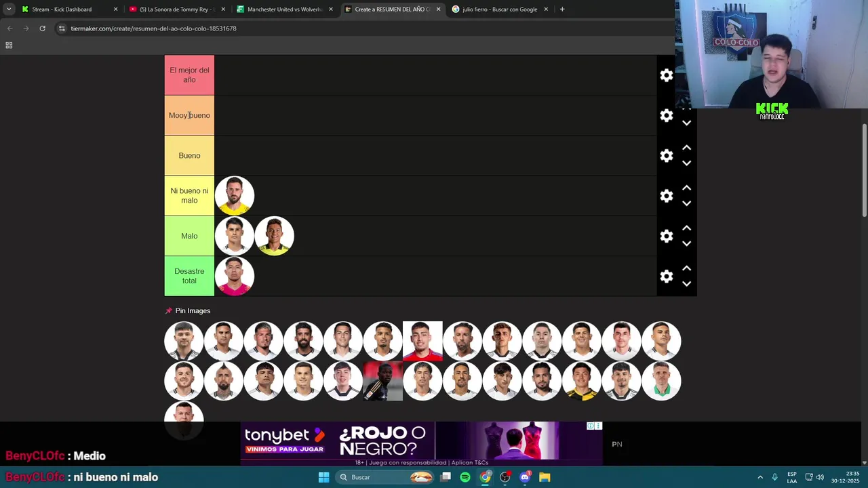This screenshot has width=868, height=488.
Task: Open Google Chrome from the taskbar
Action: click(x=485, y=477)
